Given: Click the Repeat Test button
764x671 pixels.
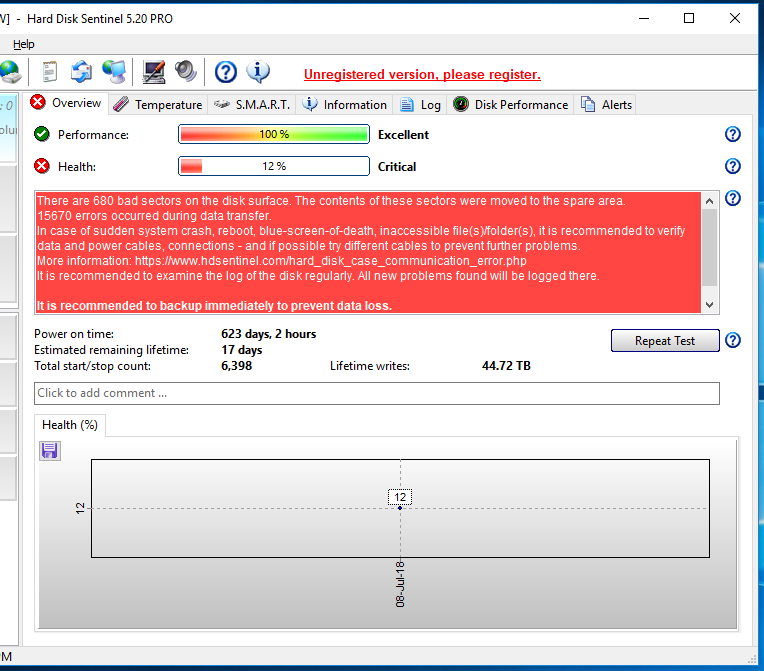Looking at the screenshot, I should point(665,341).
